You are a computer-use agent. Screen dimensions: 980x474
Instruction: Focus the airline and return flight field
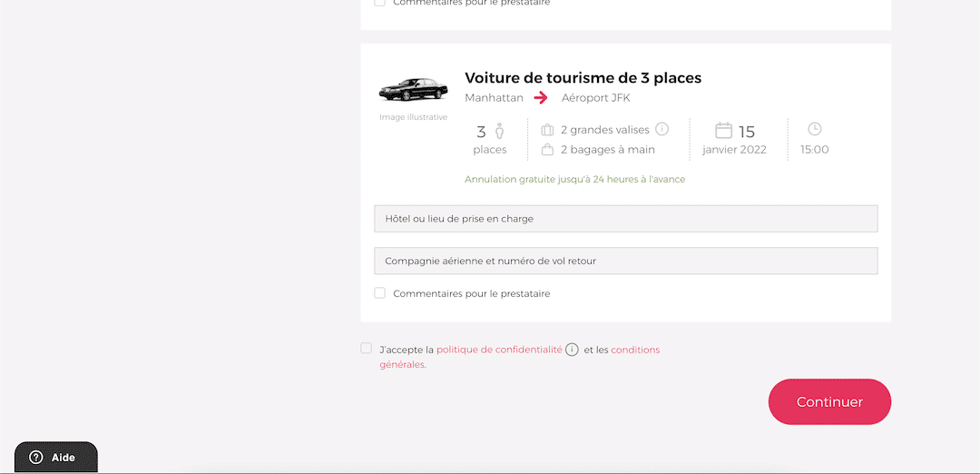pos(625,261)
